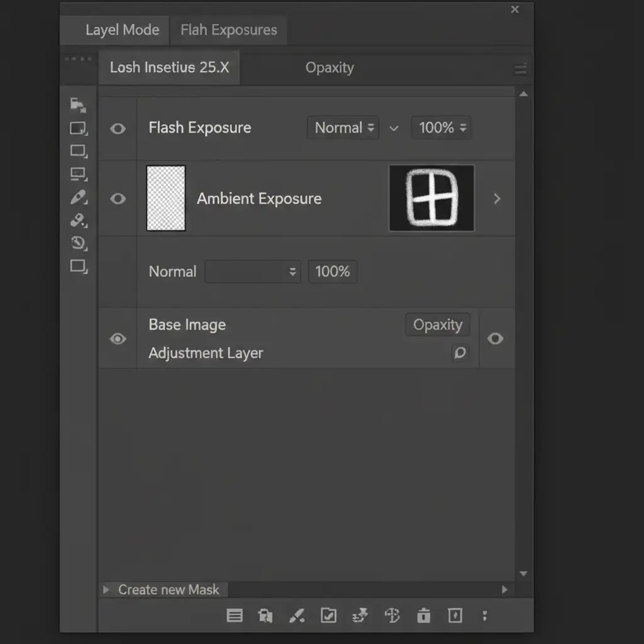Click the history brush tool icon
The width and height of the screenshot is (644, 644).
[78, 243]
